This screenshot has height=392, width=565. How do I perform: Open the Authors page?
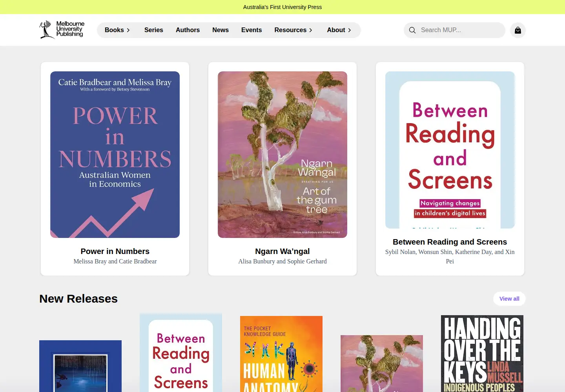pyautogui.click(x=188, y=30)
